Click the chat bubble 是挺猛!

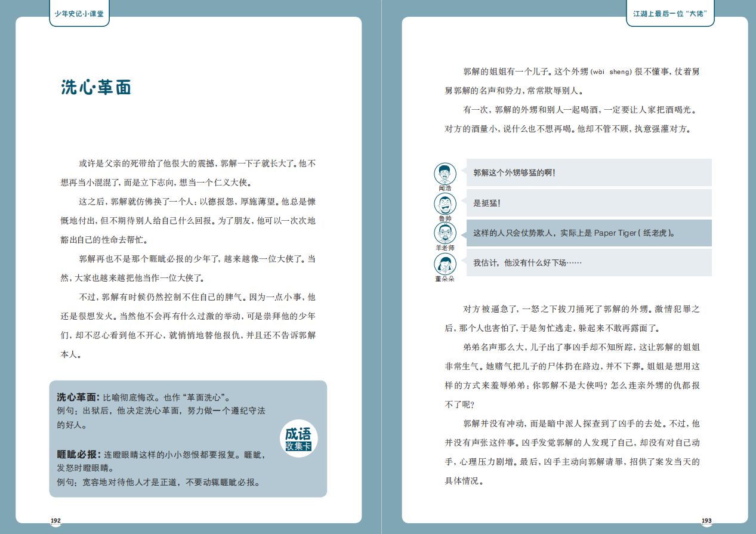tap(589, 203)
